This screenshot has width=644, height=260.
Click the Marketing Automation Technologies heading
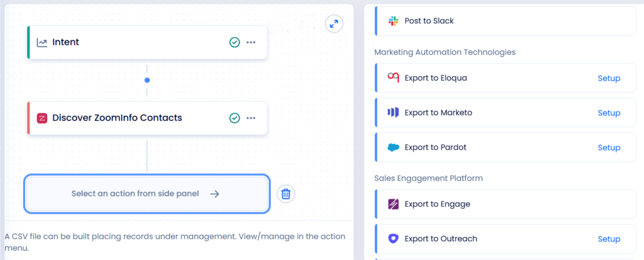(445, 52)
